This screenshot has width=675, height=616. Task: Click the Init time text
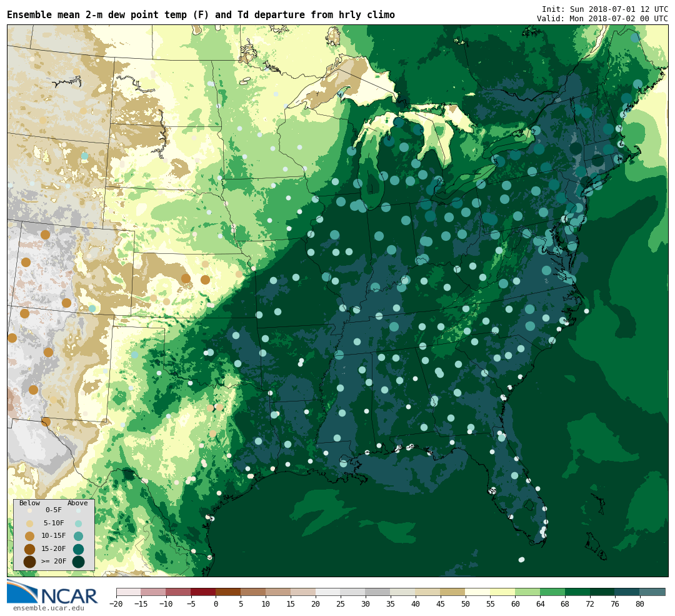coord(604,9)
